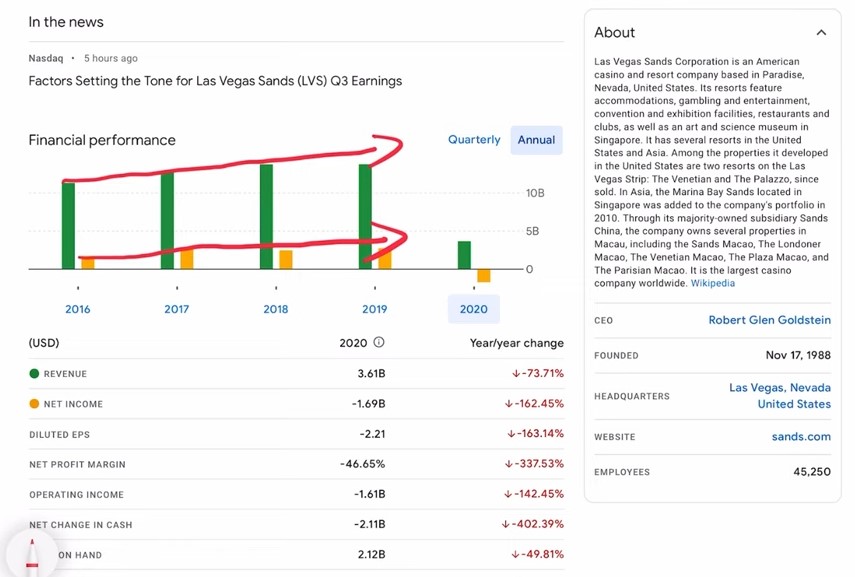
Task: Click the profit margin change -337.53%
Action: (534, 464)
